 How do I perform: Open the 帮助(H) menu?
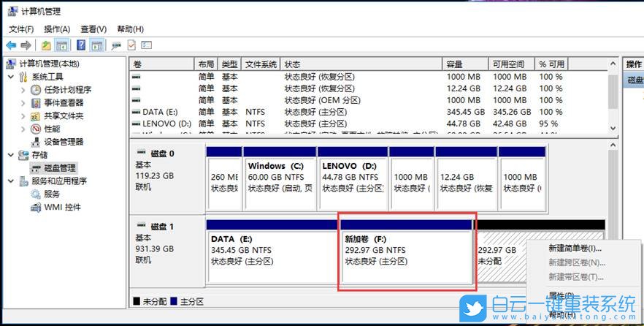tap(130, 29)
